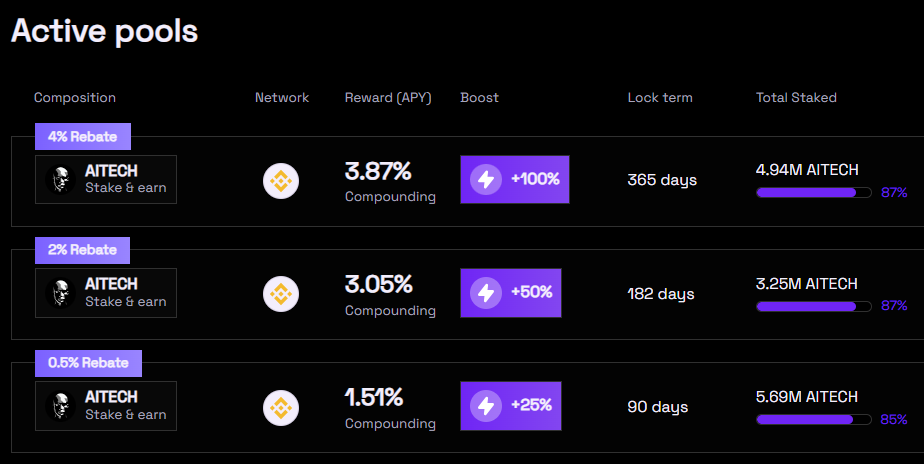
Task: Open the pool with 3.87% compounding APY
Action: click(x=467, y=181)
